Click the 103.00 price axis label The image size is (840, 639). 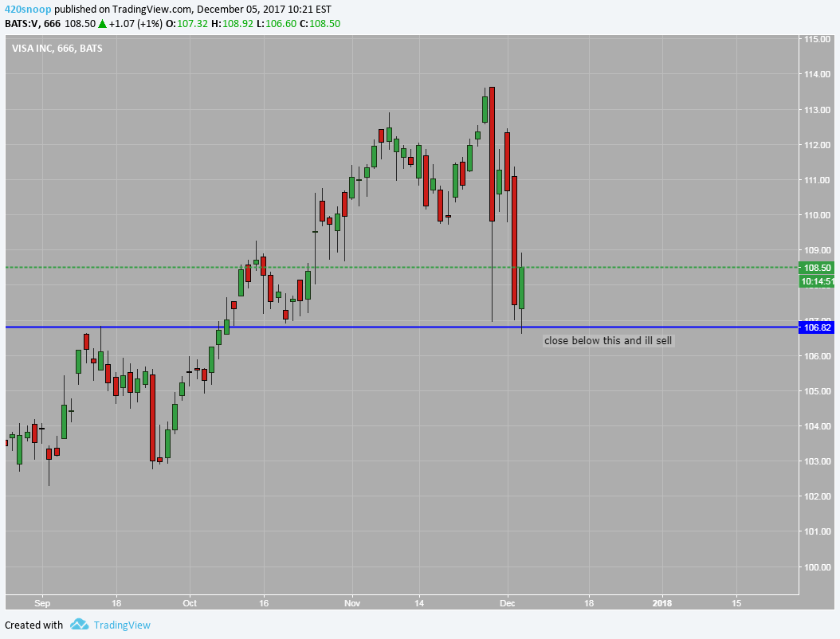point(818,461)
